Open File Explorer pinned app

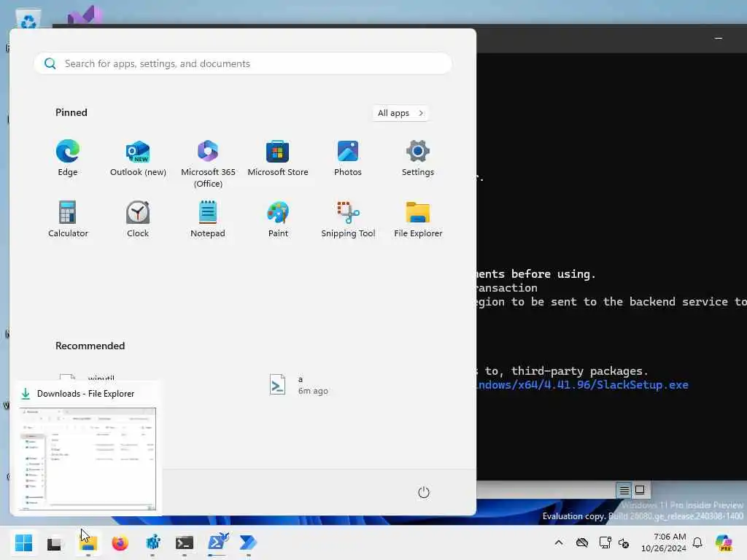pyautogui.click(x=418, y=219)
